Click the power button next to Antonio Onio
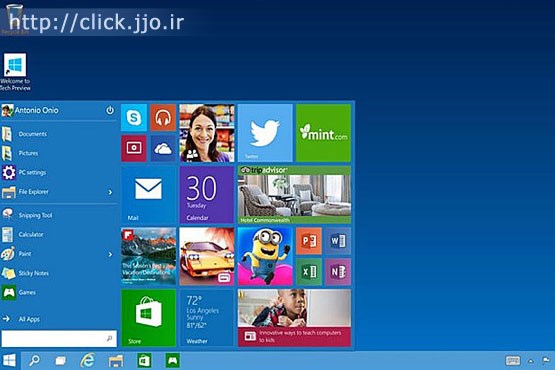555x370 pixels. click(110, 110)
